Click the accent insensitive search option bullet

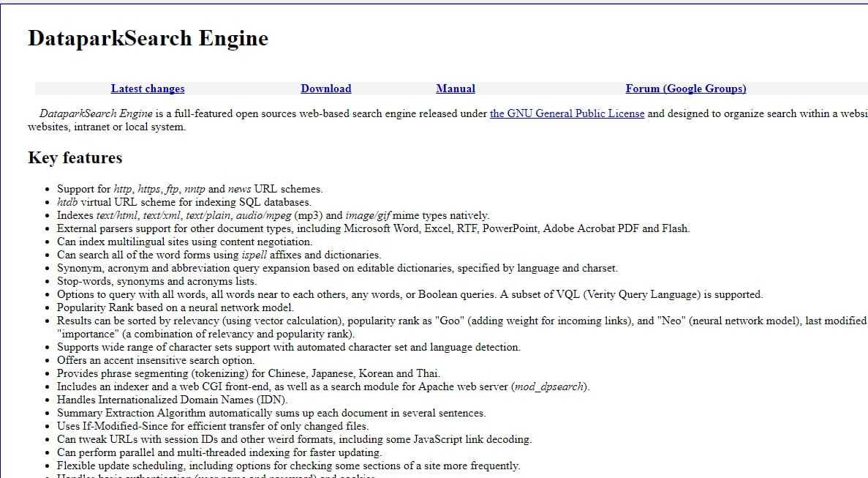[155, 360]
